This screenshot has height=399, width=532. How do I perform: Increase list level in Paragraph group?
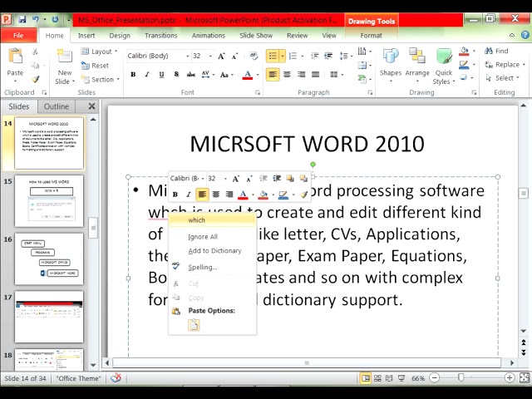328,56
